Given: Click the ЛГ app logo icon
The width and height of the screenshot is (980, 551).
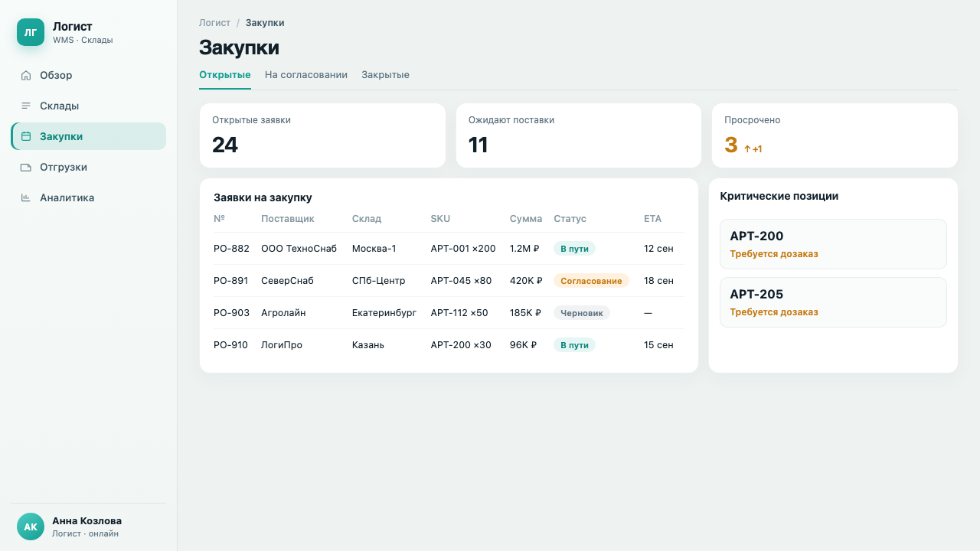Looking at the screenshot, I should point(31,32).
